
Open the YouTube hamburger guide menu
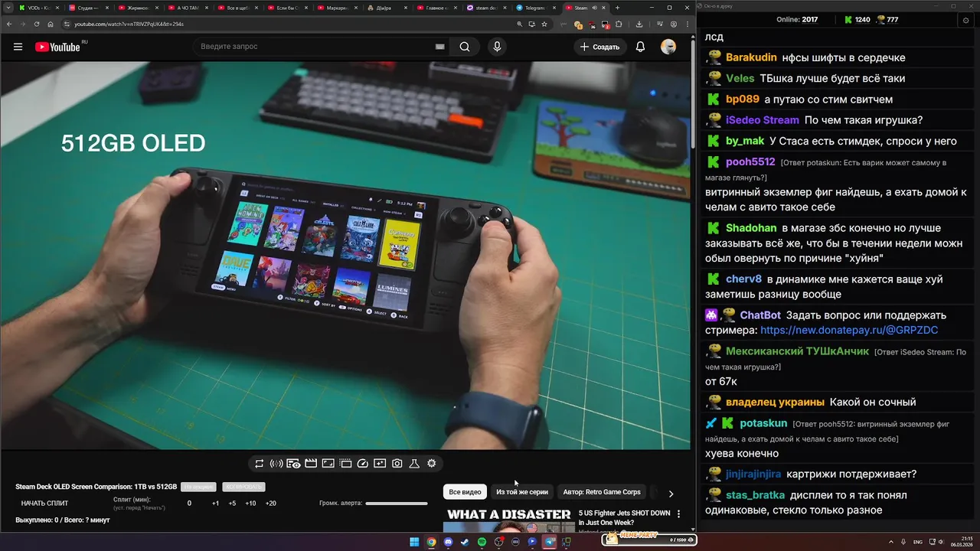point(18,47)
